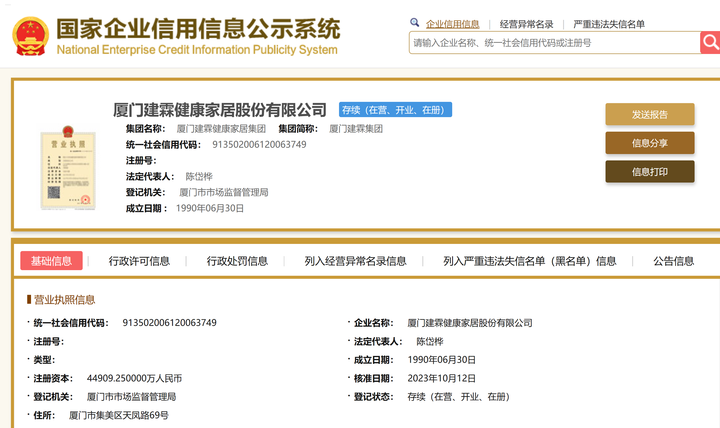Click registration authority 厦门市市场监督管理局 in license section
Image resolution: width=720 pixels, height=428 pixels.
(x=131, y=397)
